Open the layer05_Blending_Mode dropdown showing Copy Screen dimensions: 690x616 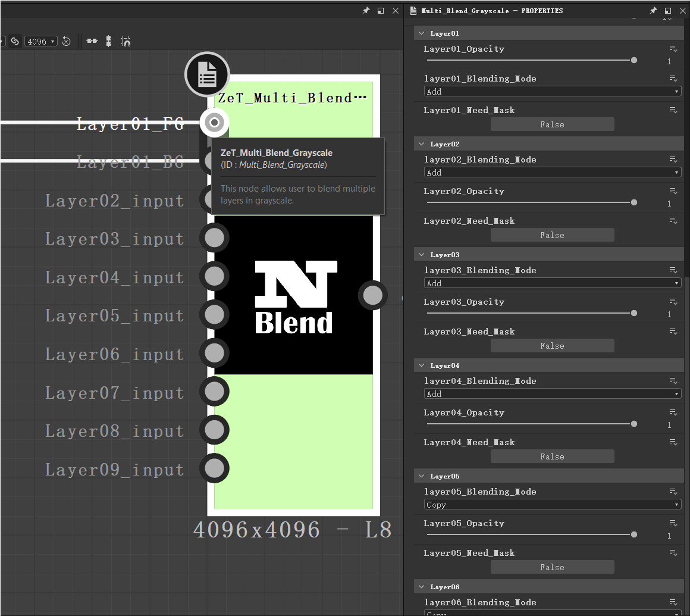click(552, 504)
